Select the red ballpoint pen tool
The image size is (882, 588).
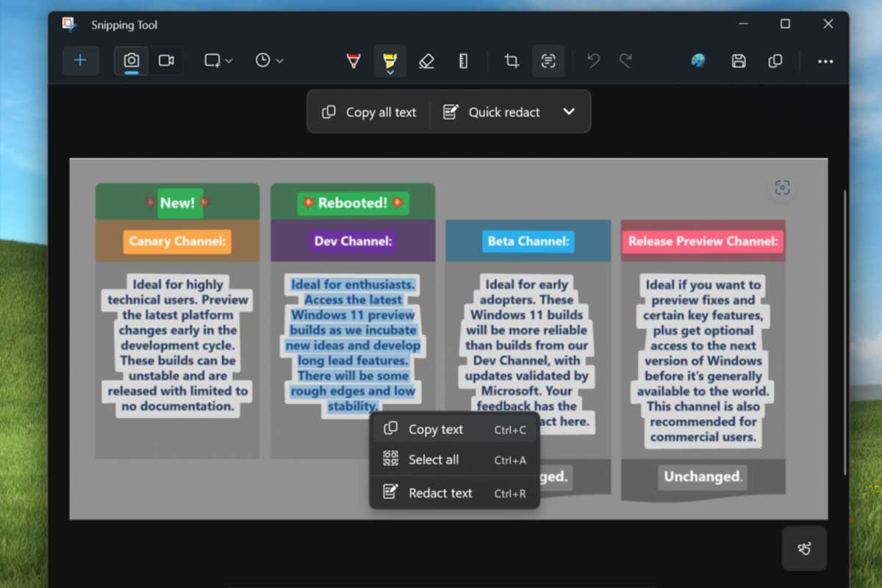354,61
